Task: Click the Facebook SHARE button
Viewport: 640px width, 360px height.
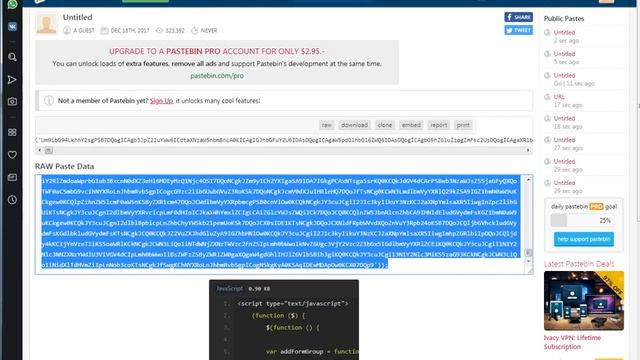Action: (518, 17)
